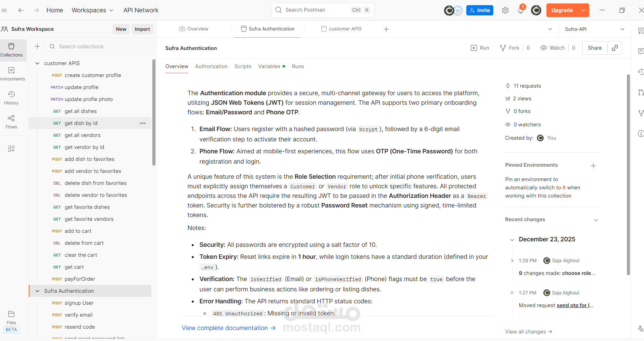The height and width of the screenshot is (341, 644).
Task: Collapse the December 23, 2025 group
Action: (512, 240)
